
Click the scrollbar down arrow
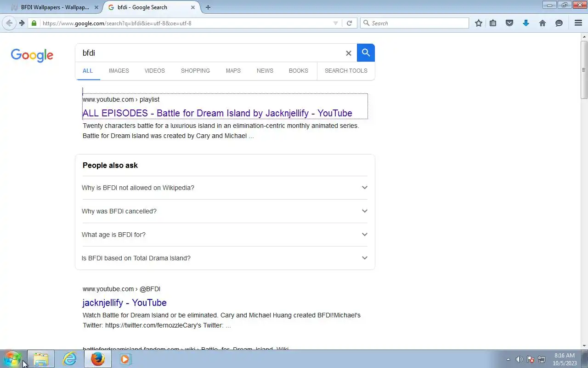(x=584, y=346)
